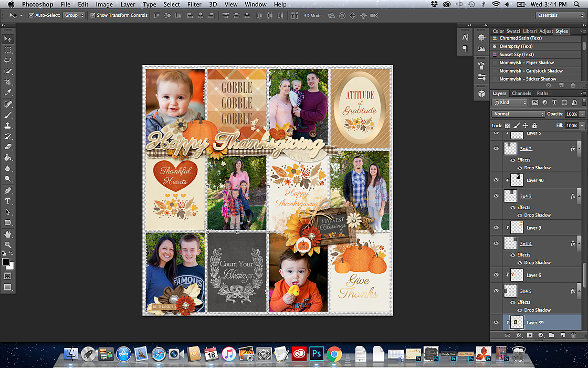This screenshot has height=368, width=588.
Task: Open the Window menu
Action: (x=255, y=5)
